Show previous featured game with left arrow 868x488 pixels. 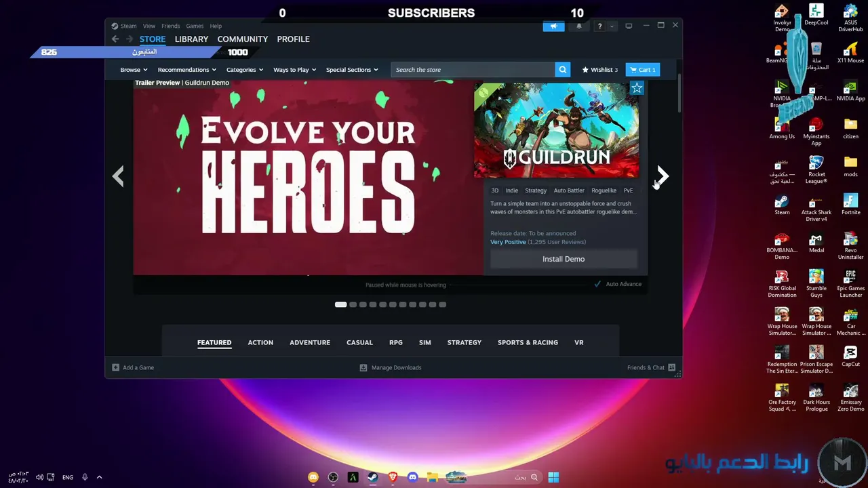(118, 176)
